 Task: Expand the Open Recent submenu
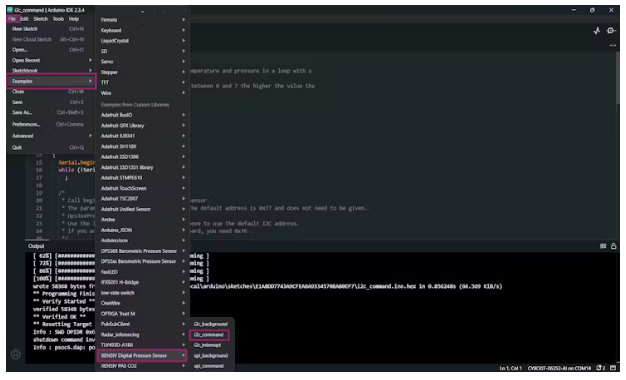click(51, 60)
